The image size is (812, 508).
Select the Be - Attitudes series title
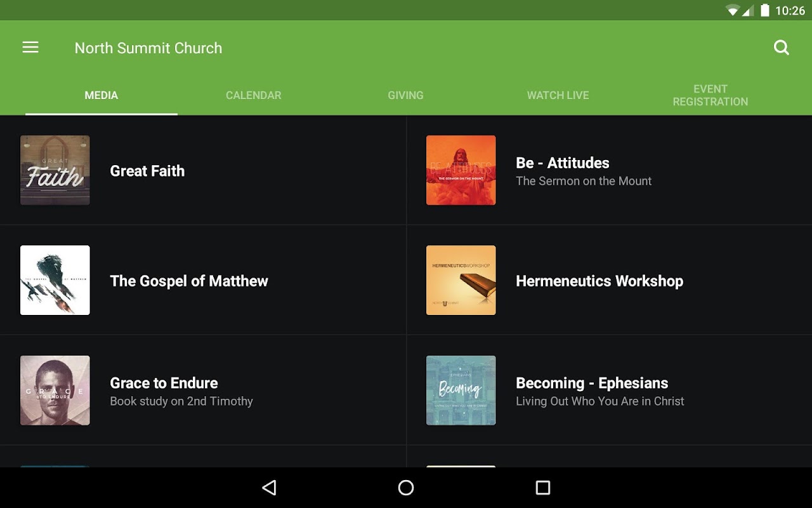563,163
